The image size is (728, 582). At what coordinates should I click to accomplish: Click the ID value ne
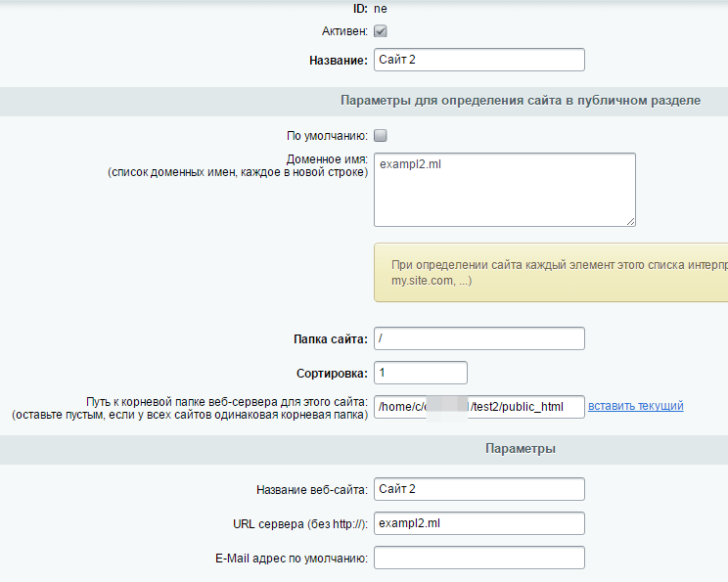tap(381, 8)
